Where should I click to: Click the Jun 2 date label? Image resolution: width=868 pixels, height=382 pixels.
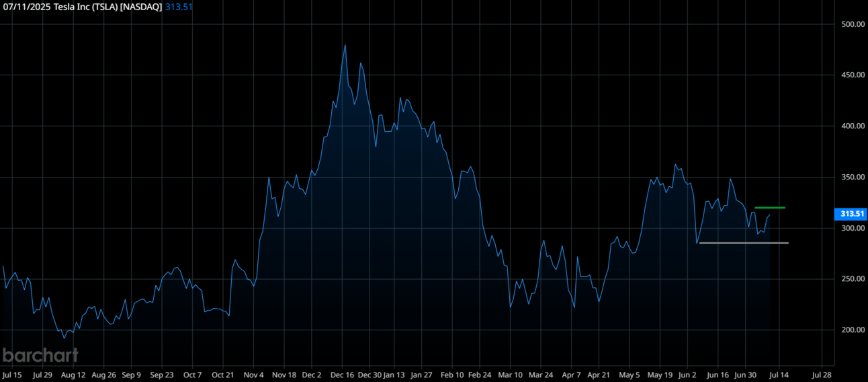(688, 375)
